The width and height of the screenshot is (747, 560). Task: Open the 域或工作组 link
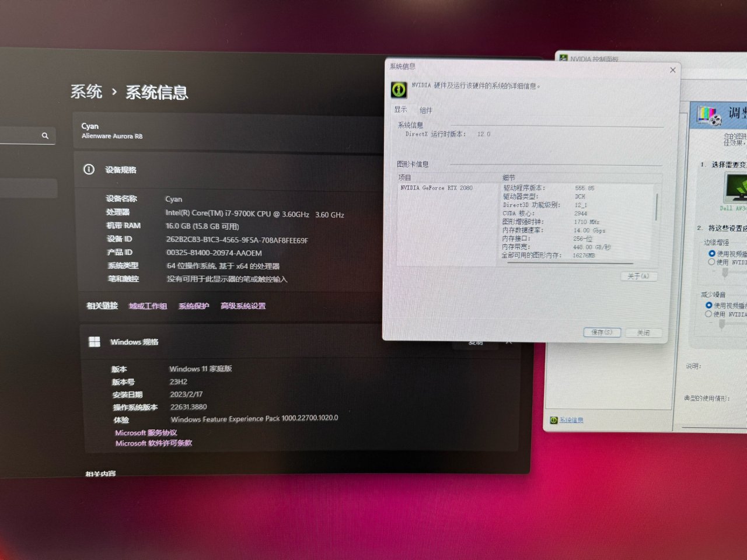[x=148, y=306]
